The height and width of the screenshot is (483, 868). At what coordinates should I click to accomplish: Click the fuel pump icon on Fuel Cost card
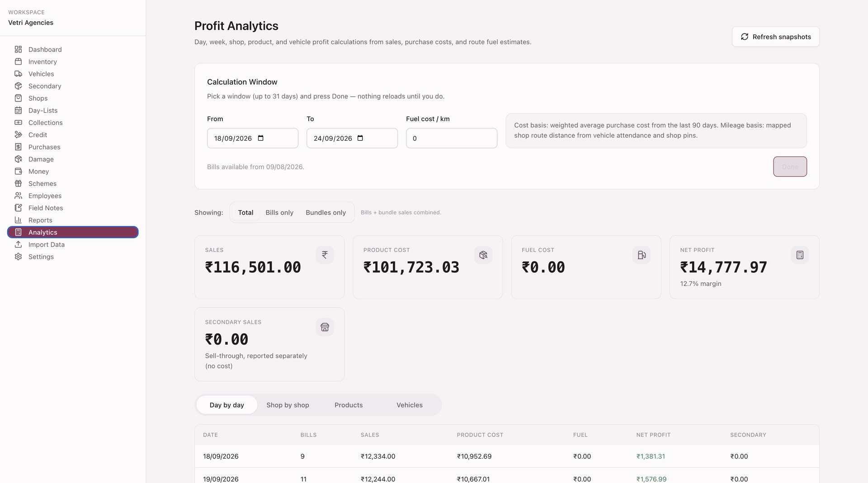(x=642, y=255)
